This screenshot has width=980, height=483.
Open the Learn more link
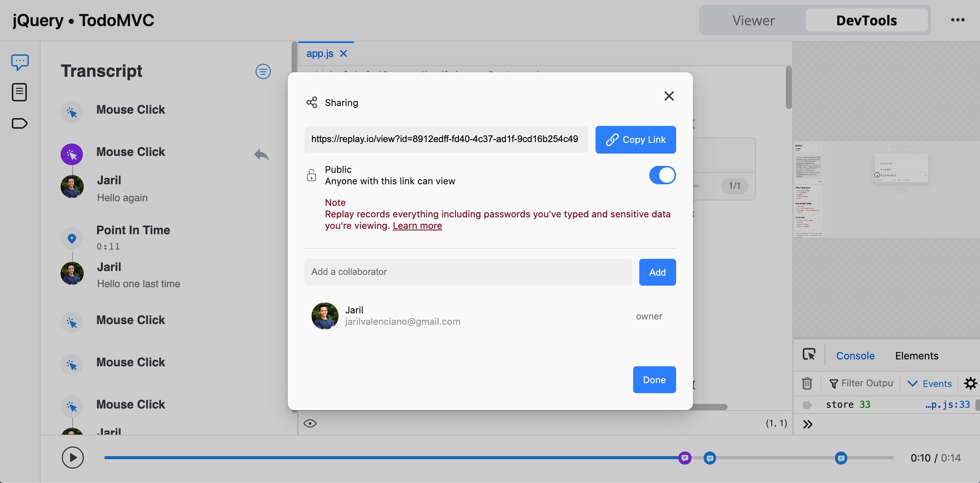point(417,226)
